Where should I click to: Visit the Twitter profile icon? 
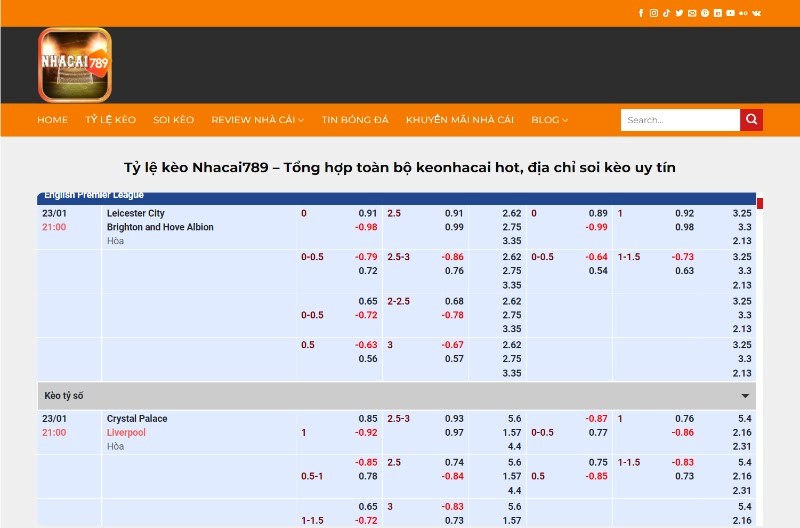[x=679, y=13]
